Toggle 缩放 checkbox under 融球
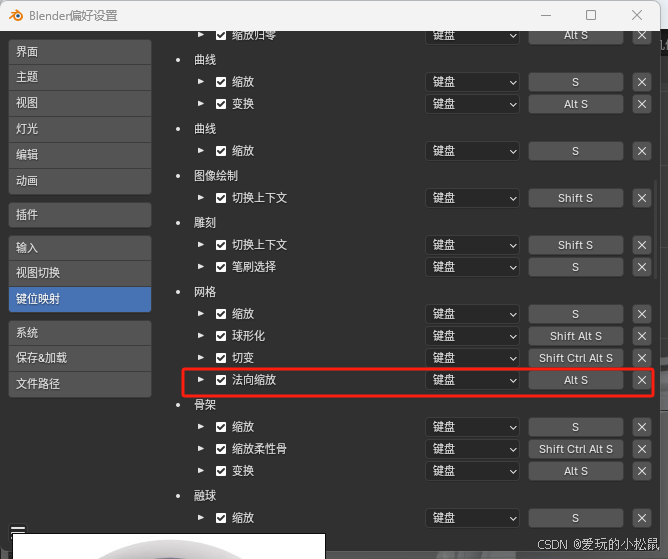The width and height of the screenshot is (668, 559). [x=221, y=518]
